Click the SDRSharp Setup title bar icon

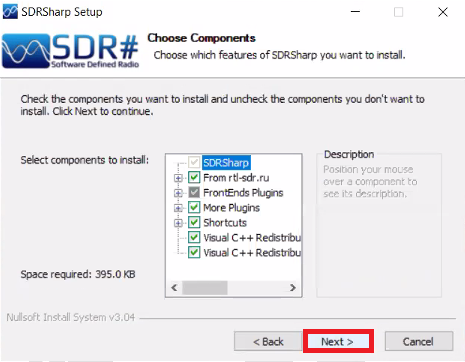(10, 12)
